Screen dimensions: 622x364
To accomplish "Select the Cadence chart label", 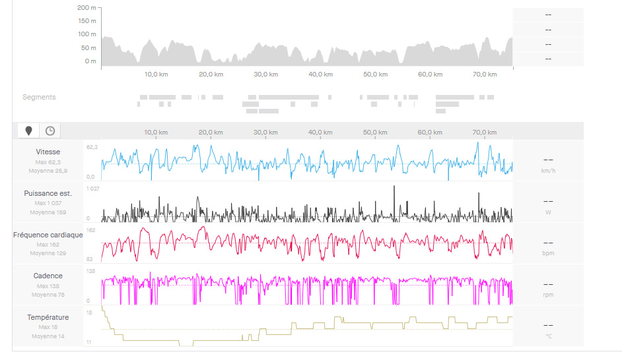I will click(x=48, y=276).
